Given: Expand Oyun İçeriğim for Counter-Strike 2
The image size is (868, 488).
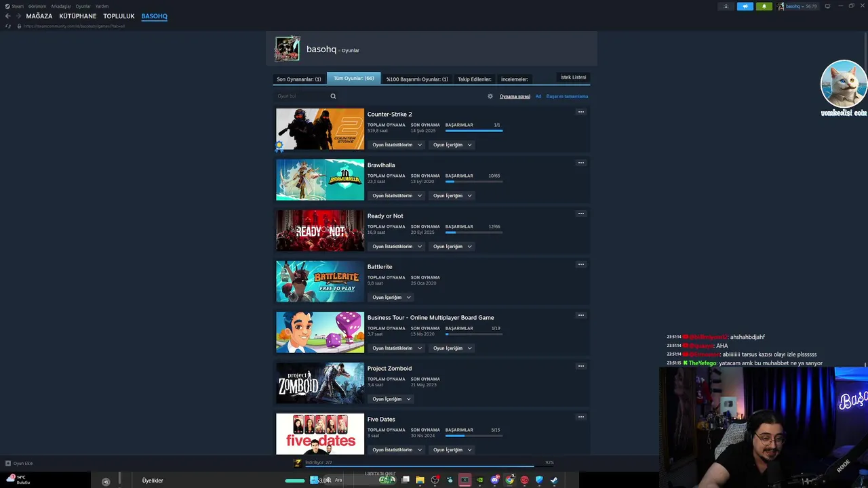Looking at the screenshot, I should click(452, 145).
